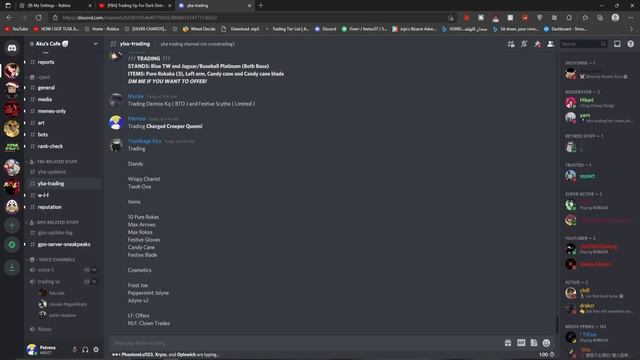Go back with browser back arrow
Viewport: 640px width, 360px height.
pos(9,18)
